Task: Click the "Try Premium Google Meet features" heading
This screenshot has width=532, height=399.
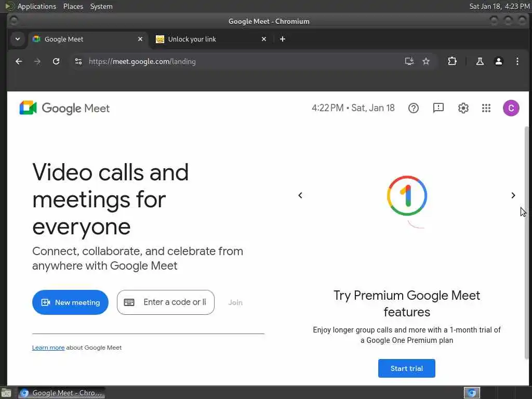Action: pos(407,303)
